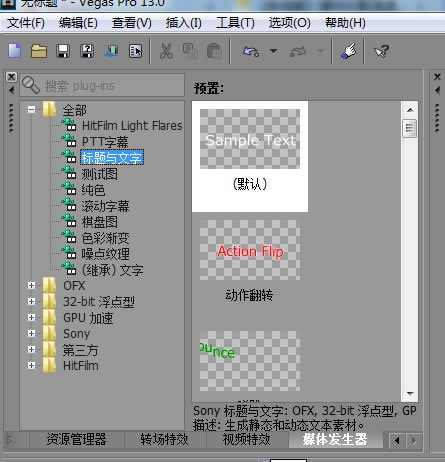Select the 噪点纹理 generator

tap(105, 254)
